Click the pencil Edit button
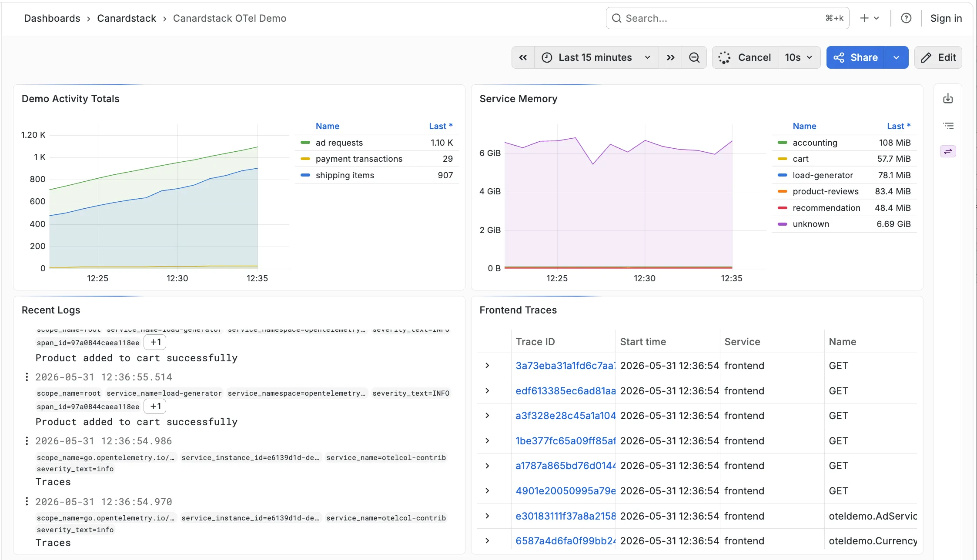This screenshot has width=977, height=560. pyautogui.click(x=938, y=57)
